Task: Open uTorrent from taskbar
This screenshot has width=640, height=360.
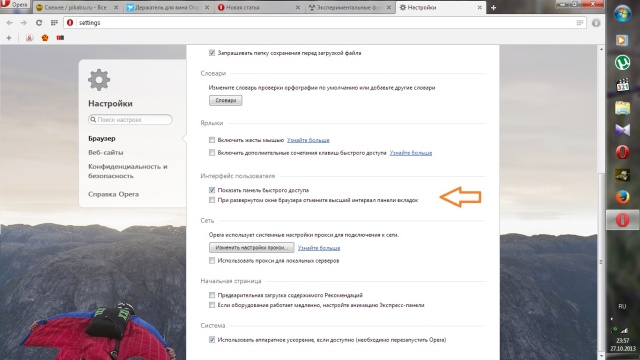Action: (622, 62)
